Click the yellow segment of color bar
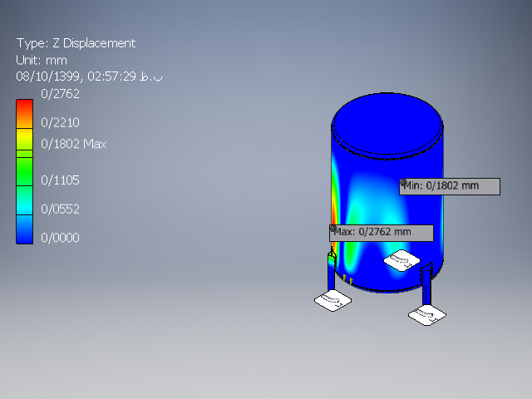 coord(24,139)
